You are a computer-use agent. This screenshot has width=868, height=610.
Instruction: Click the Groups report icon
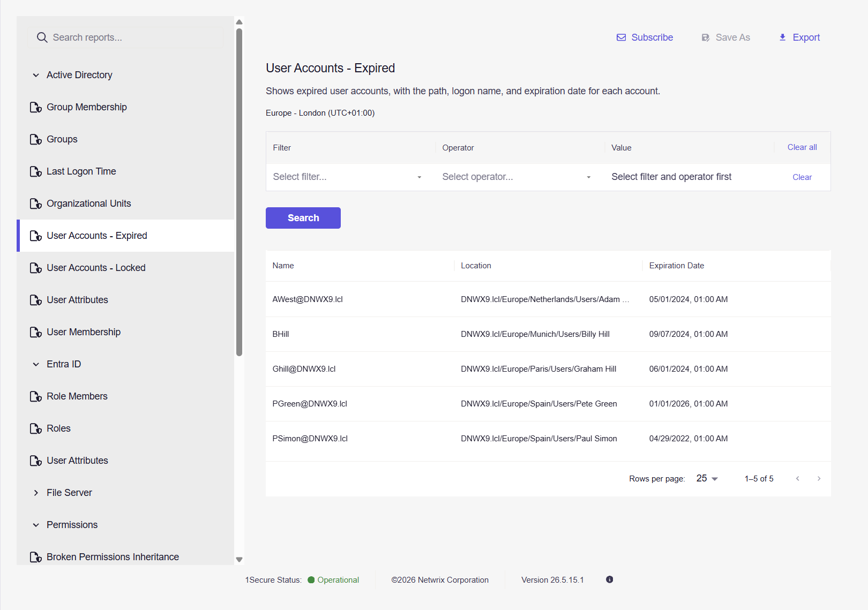click(36, 139)
